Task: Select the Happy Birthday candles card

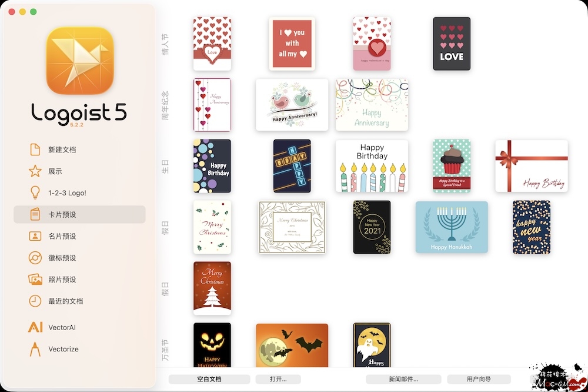Action: point(372,166)
